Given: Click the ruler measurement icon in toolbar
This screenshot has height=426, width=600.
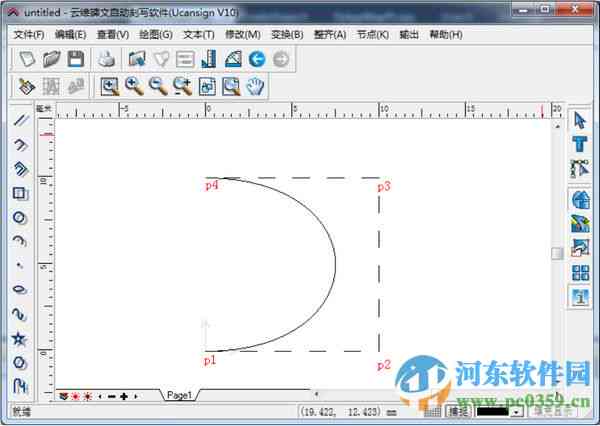Looking at the screenshot, I should (209, 59).
